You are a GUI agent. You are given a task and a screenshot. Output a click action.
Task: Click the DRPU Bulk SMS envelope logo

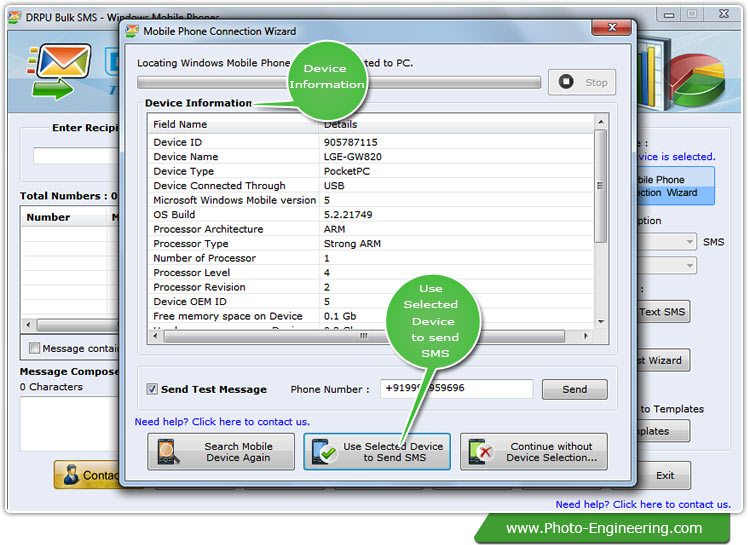(x=59, y=71)
